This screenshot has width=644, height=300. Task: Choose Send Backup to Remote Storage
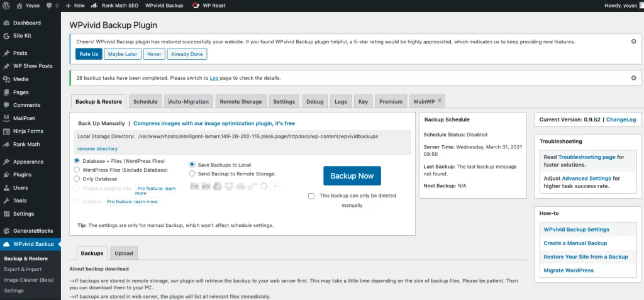(x=192, y=174)
